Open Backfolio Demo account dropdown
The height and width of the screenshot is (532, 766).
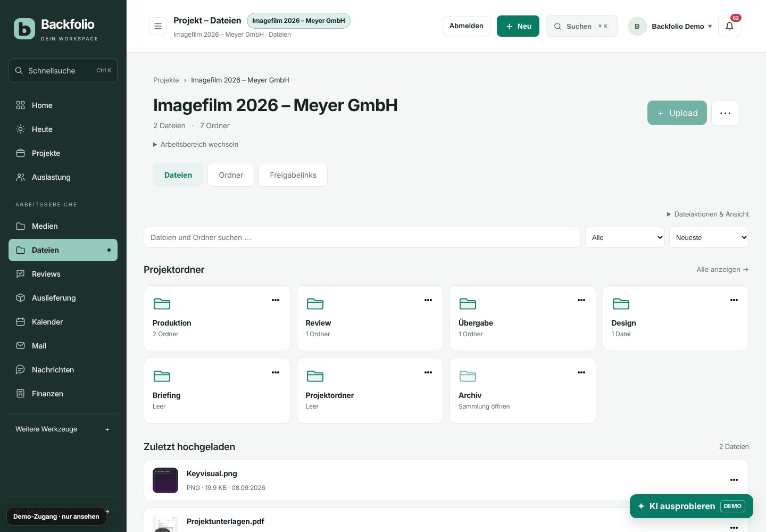pos(670,26)
